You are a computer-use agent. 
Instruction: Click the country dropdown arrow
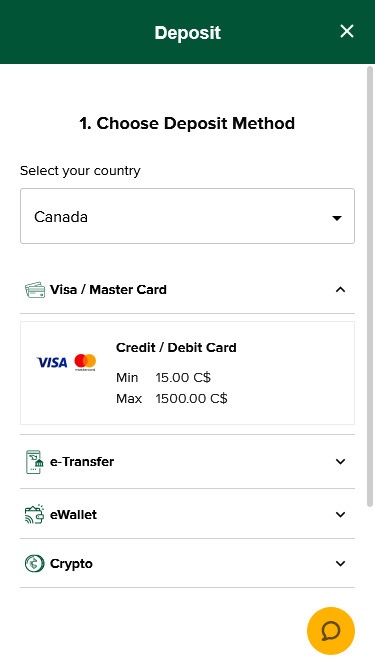[x=337, y=218]
